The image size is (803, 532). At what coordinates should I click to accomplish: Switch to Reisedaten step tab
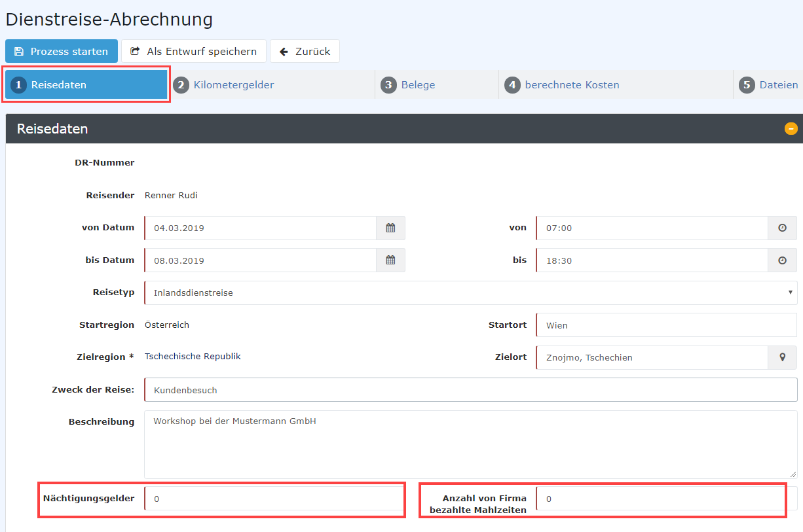pos(86,84)
